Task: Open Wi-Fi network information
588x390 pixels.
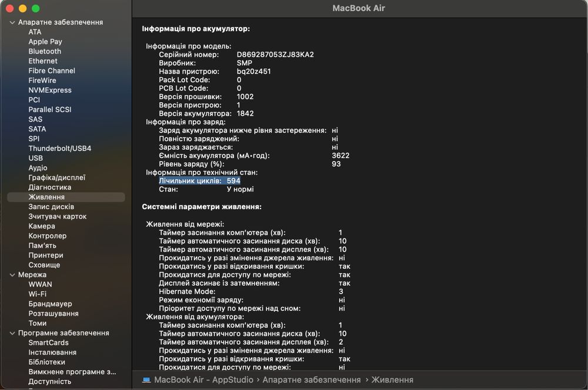Action: tap(38, 294)
